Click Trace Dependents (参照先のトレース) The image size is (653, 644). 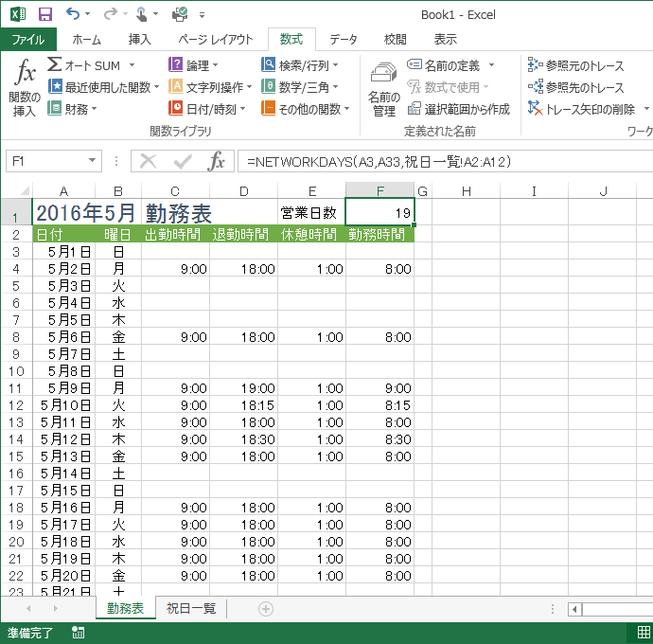[575, 87]
